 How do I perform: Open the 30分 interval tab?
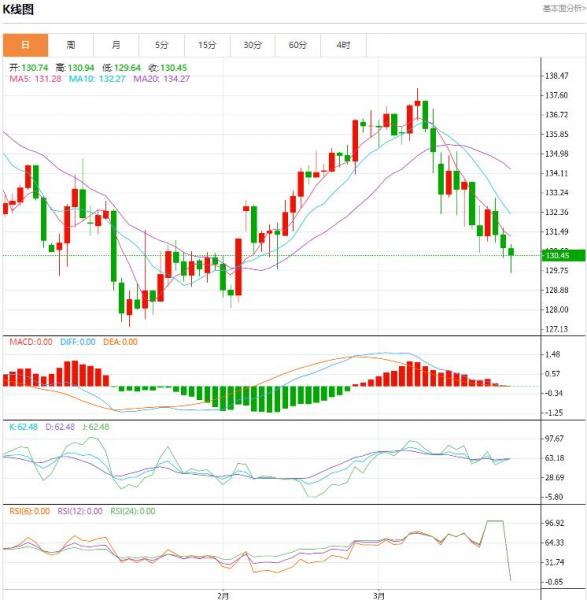[253, 45]
